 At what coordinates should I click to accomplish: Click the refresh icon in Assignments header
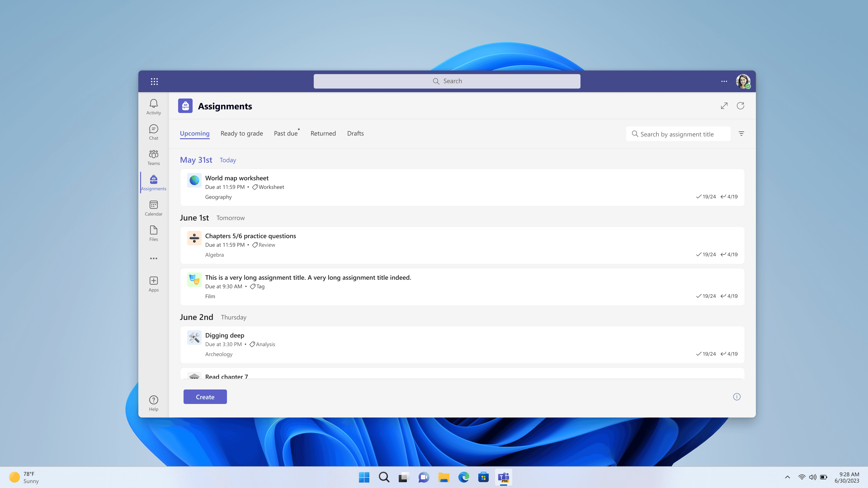coord(740,106)
